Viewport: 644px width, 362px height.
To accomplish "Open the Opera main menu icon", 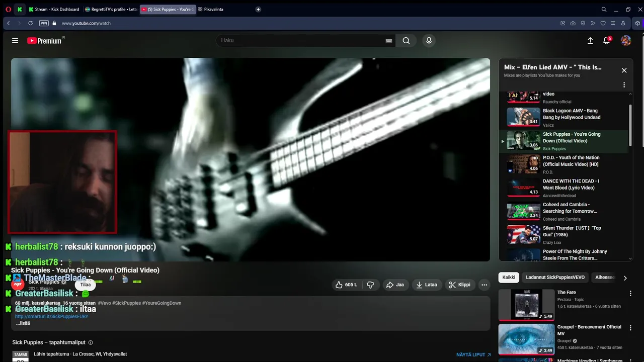I will coord(8,9).
